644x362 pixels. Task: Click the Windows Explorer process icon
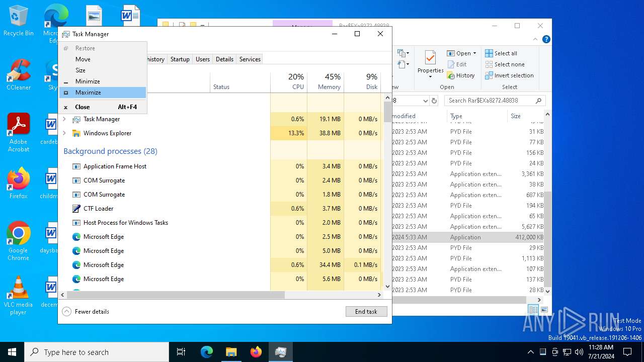[76, 133]
